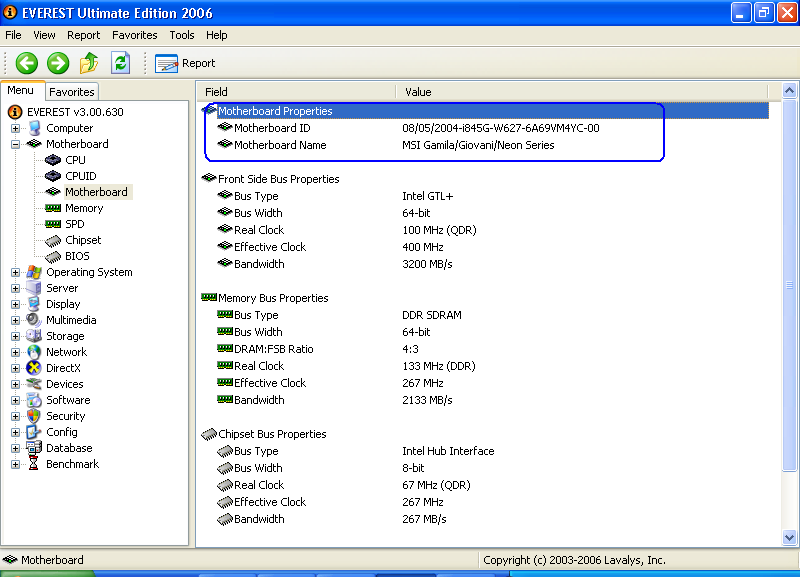Click the green Back arrow button
The image size is (800, 577).
pos(27,63)
